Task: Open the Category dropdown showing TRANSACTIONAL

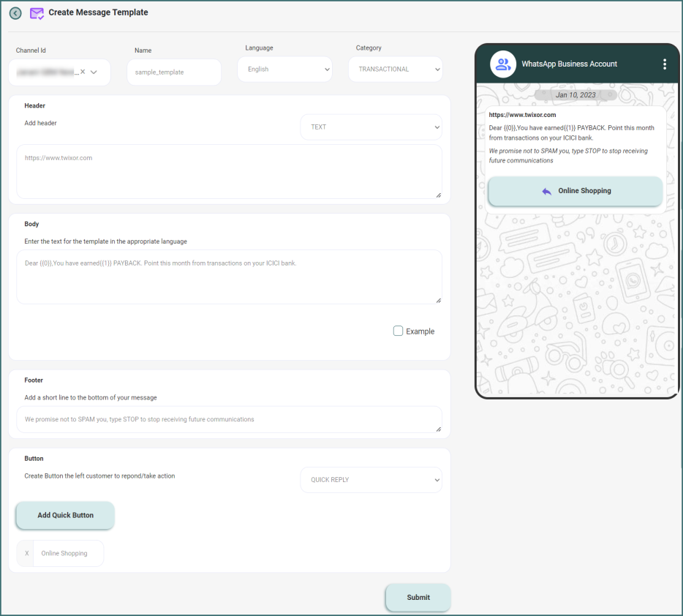Action: pyautogui.click(x=395, y=70)
